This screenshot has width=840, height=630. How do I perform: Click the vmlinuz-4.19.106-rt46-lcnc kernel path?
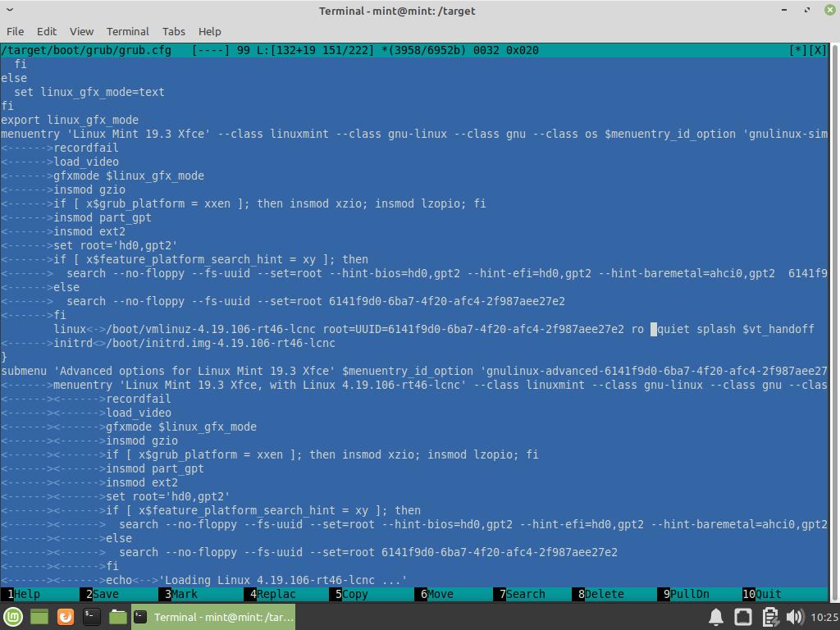pos(211,329)
